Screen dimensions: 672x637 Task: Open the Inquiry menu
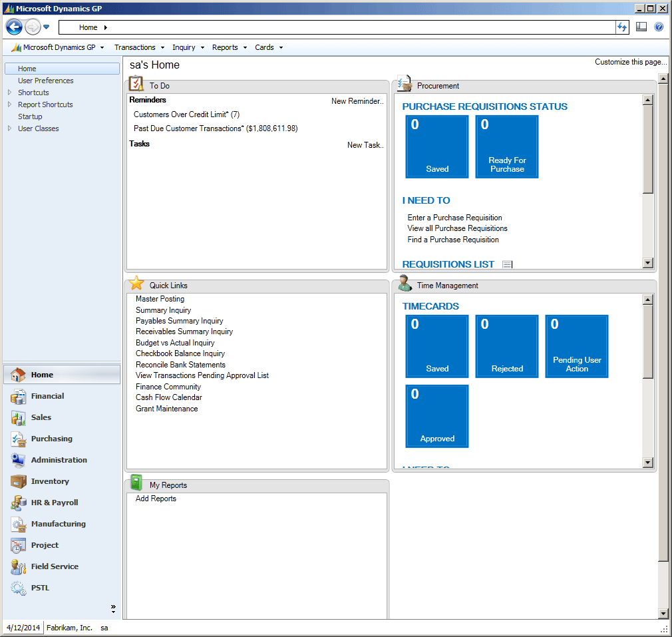(x=188, y=47)
